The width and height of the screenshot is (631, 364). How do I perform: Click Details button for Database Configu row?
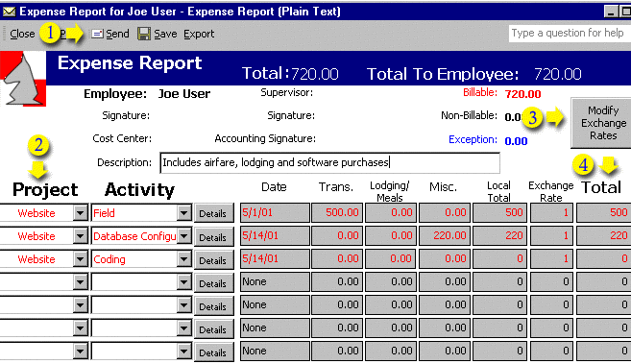click(x=213, y=237)
